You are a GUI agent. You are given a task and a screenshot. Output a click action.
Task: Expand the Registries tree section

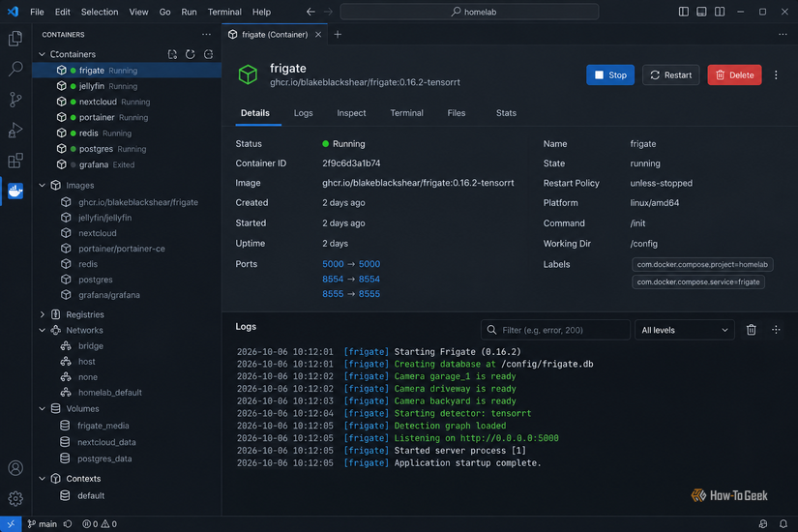[x=43, y=314]
